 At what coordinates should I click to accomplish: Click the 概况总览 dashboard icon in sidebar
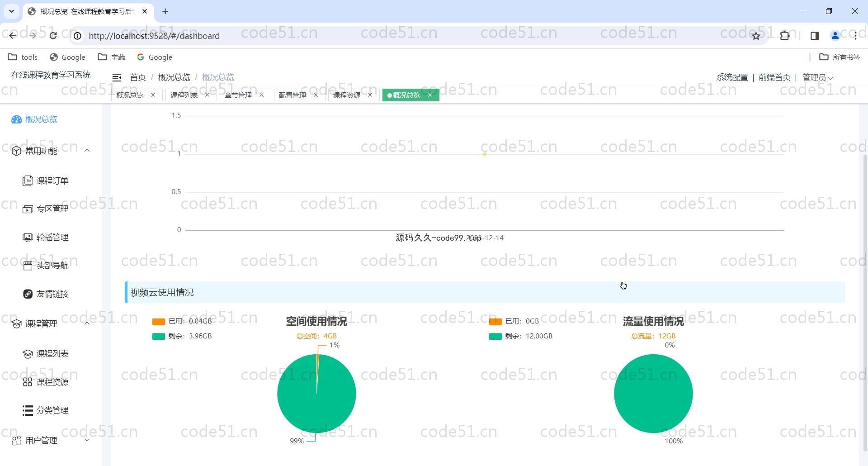coord(16,119)
